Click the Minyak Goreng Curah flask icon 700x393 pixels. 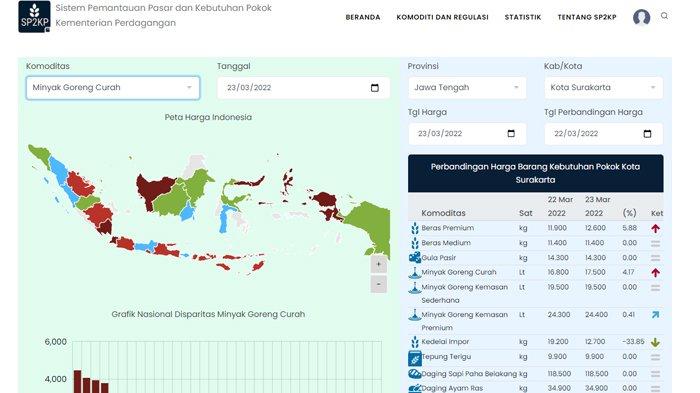415,272
